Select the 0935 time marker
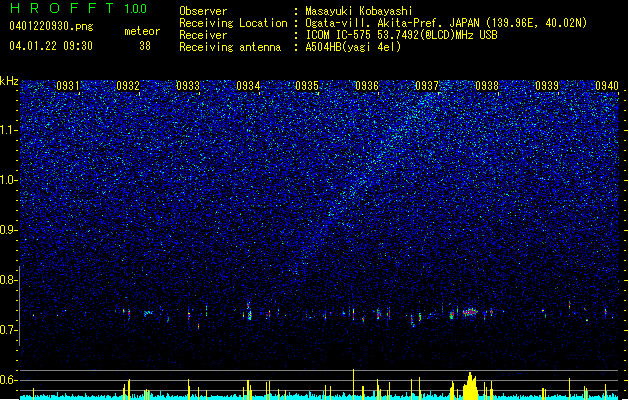The image size is (629, 400). click(x=307, y=85)
